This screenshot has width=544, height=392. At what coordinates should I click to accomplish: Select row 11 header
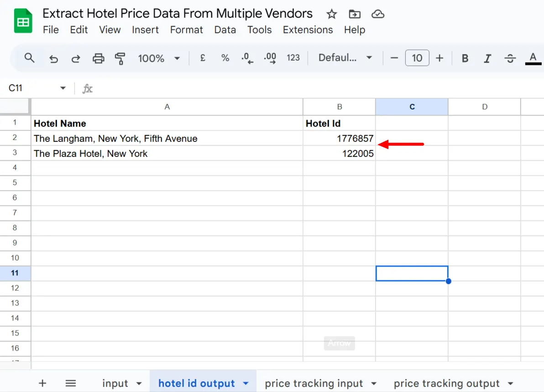click(15, 273)
